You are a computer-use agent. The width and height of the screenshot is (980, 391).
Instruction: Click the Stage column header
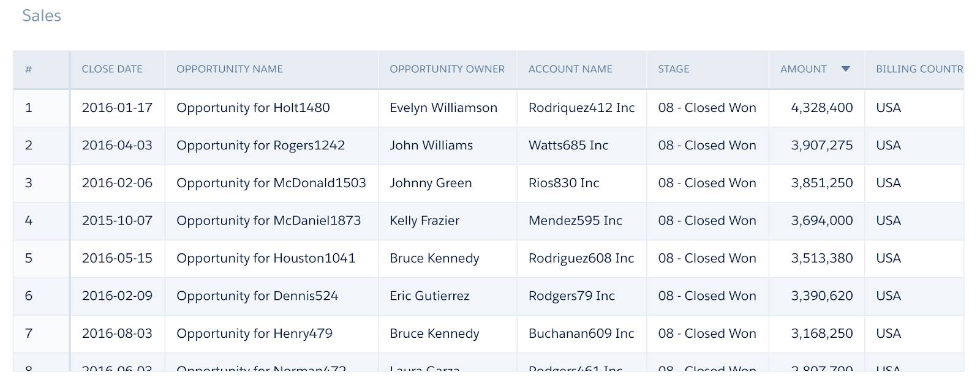click(674, 69)
